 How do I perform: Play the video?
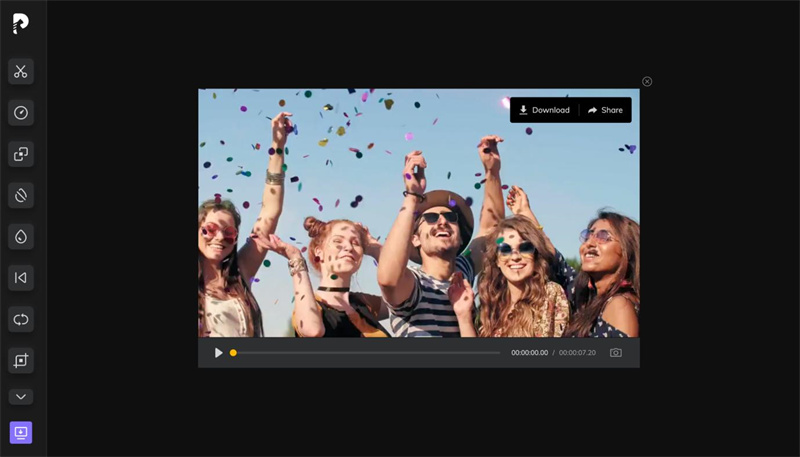218,353
